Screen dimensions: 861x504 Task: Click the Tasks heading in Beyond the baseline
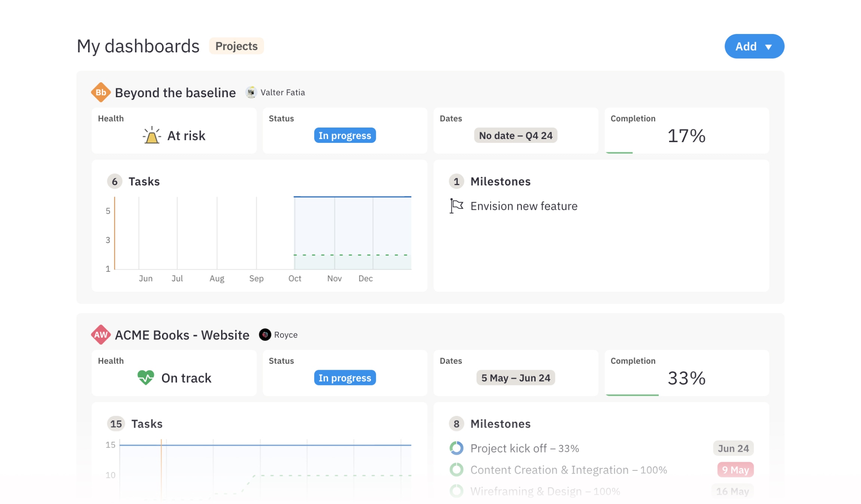tap(144, 181)
